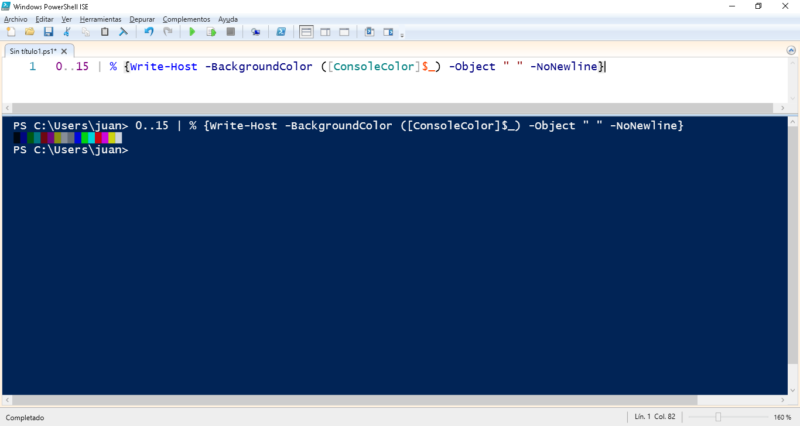Open the Editar menu
Viewport: 800px width, 426px height.
tap(44, 19)
